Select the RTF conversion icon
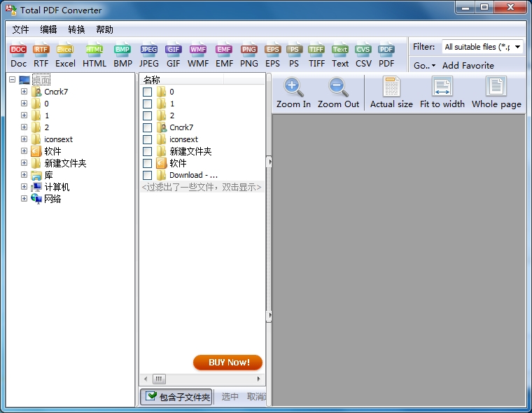The height and width of the screenshot is (413, 532). click(41, 56)
